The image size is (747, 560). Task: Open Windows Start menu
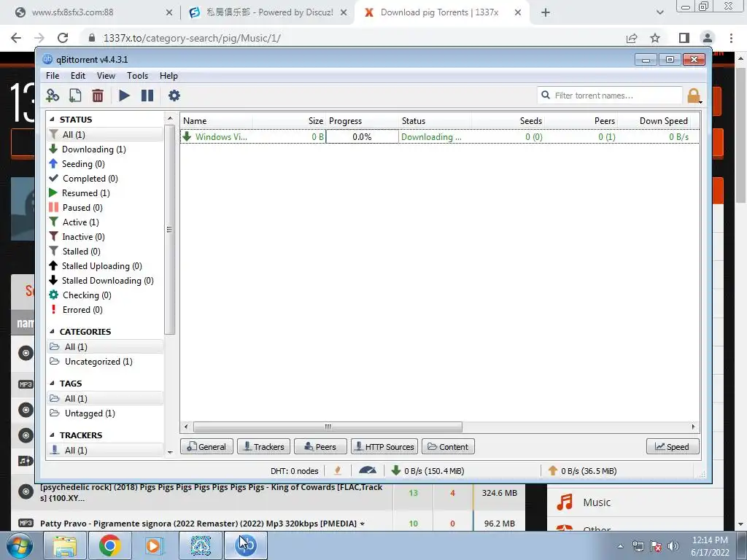[x=20, y=545]
